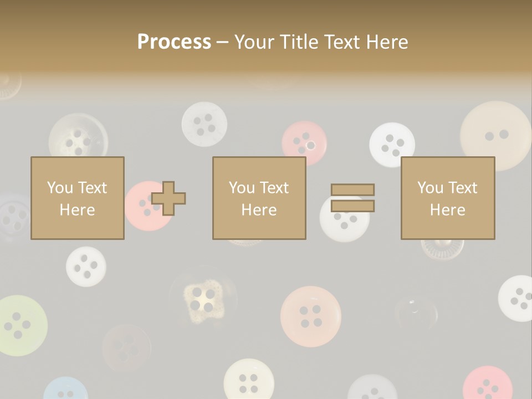The width and height of the screenshot is (532, 399).
Task: Click the ornate gold square button
Action: pyautogui.click(x=202, y=302)
